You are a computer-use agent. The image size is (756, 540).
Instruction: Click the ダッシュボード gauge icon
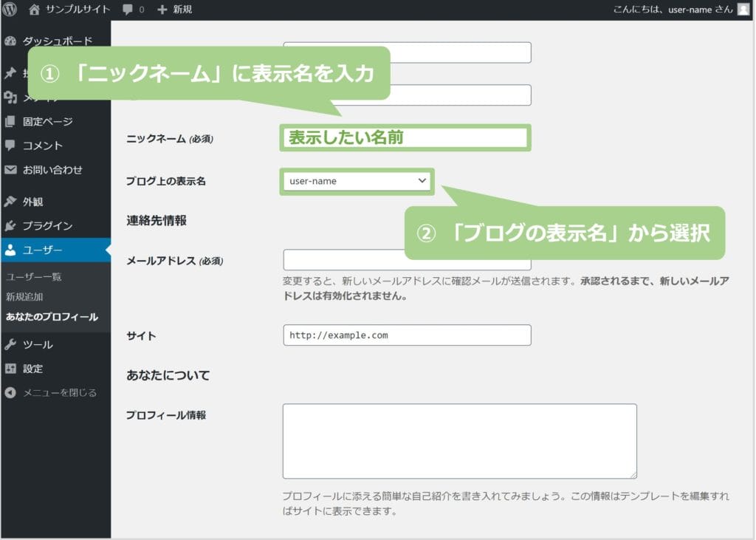pyautogui.click(x=10, y=41)
